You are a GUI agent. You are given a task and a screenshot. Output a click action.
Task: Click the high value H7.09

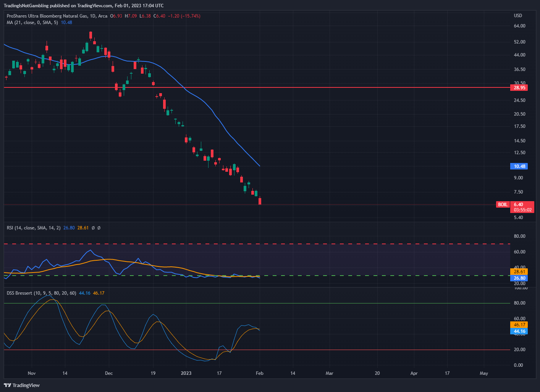pyautogui.click(x=131, y=16)
